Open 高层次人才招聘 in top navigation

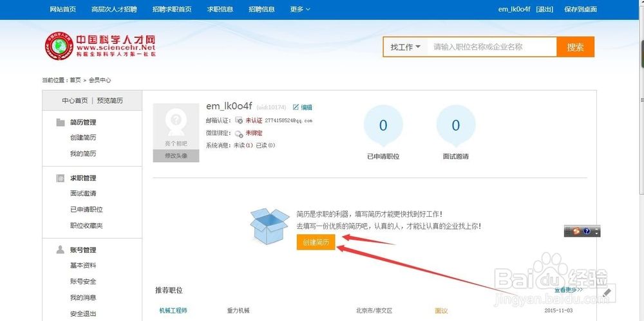tap(114, 9)
